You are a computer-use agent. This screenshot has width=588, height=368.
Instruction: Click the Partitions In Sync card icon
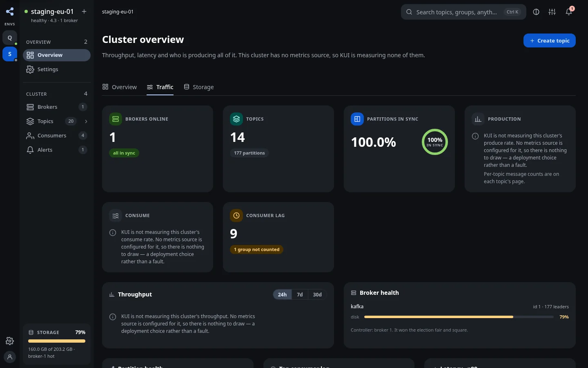point(357,119)
